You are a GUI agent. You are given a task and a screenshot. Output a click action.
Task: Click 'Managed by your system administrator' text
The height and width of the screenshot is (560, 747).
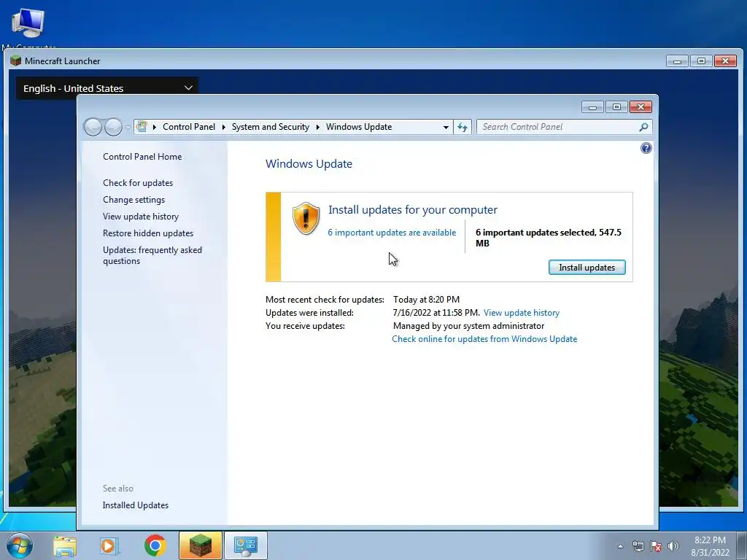click(469, 326)
